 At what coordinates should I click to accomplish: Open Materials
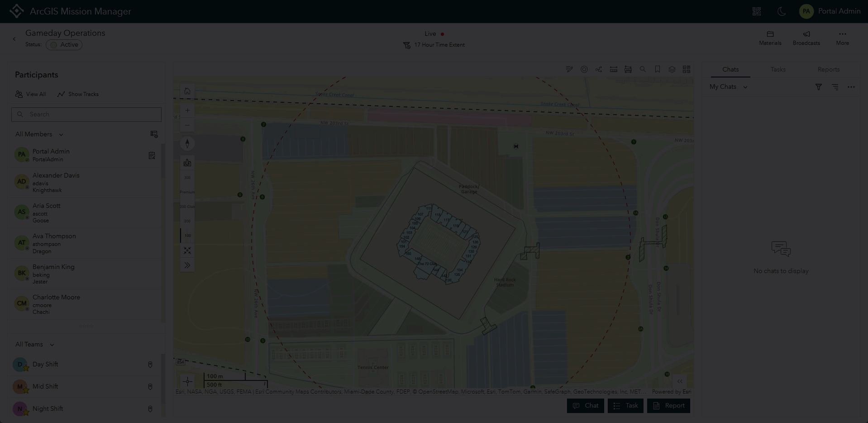coord(770,38)
